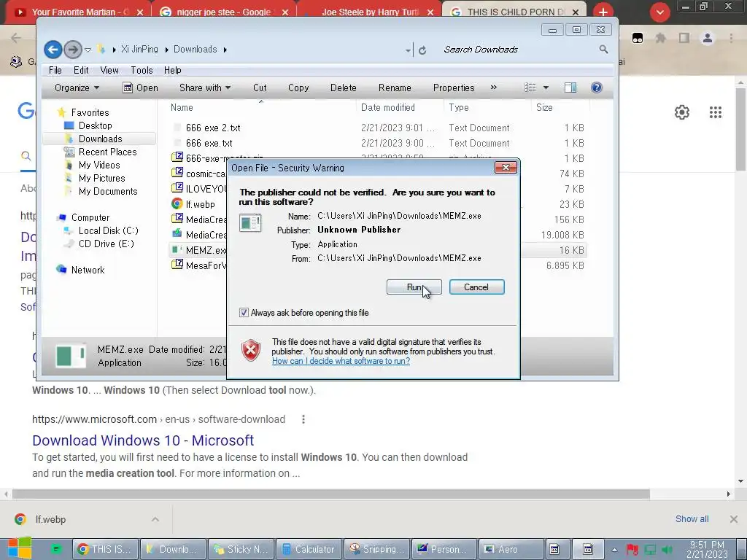Expand view options arrow next to view icon
The width and height of the screenshot is (747, 560).
(x=546, y=87)
